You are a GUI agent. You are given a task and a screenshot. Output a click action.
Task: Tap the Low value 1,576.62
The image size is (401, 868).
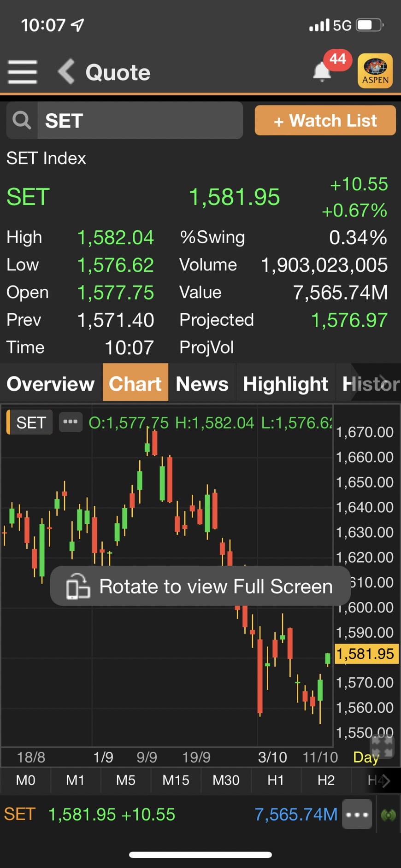tap(115, 265)
